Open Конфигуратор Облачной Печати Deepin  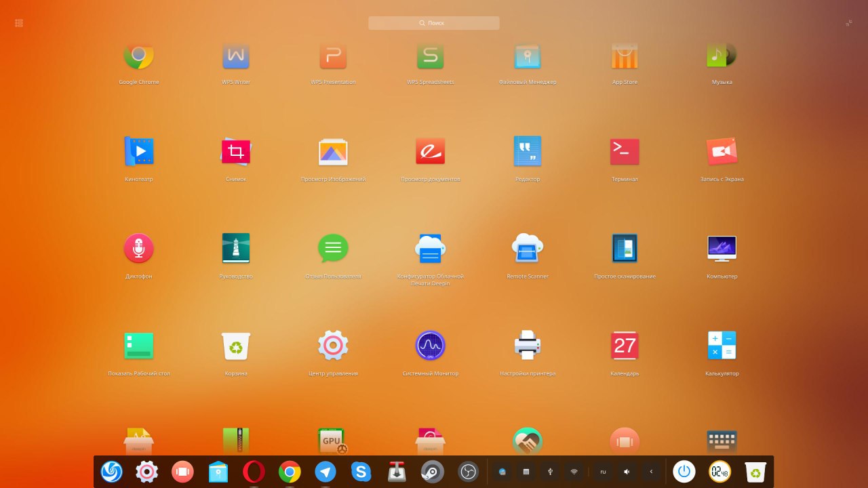tap(430, 248)
